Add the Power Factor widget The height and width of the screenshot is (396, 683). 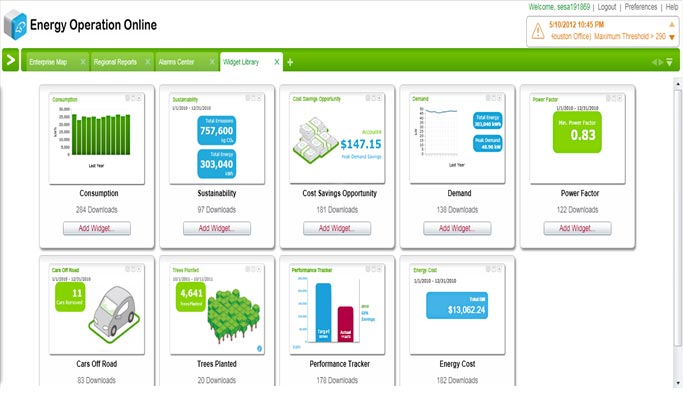click(x=577, y=228)
